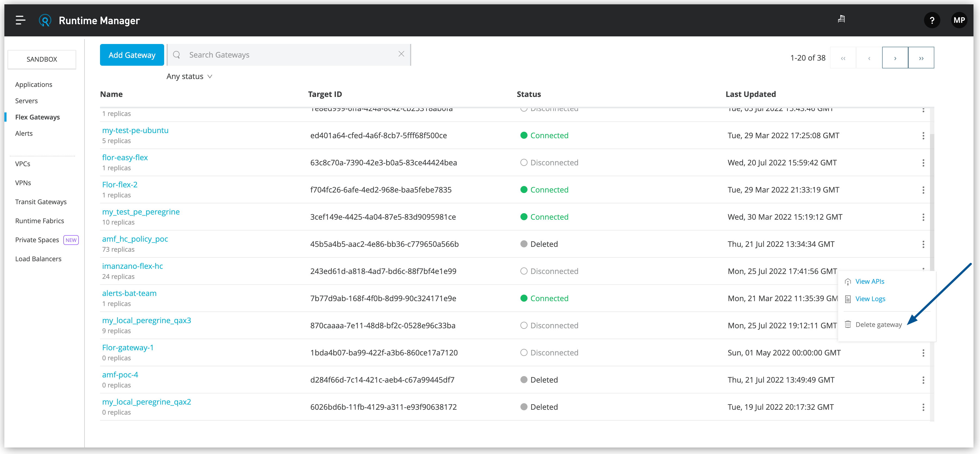
Task: Open VPNs in the sidebar
Action: (23, 183)
